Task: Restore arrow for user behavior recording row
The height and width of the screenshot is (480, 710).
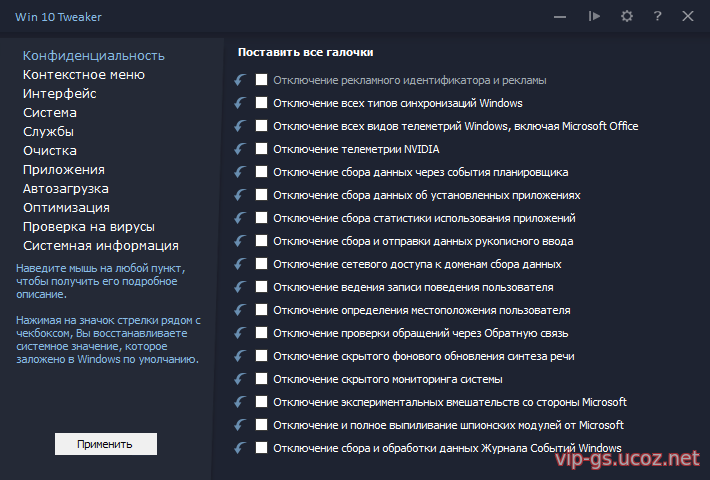Action: (x=240, y=287)
